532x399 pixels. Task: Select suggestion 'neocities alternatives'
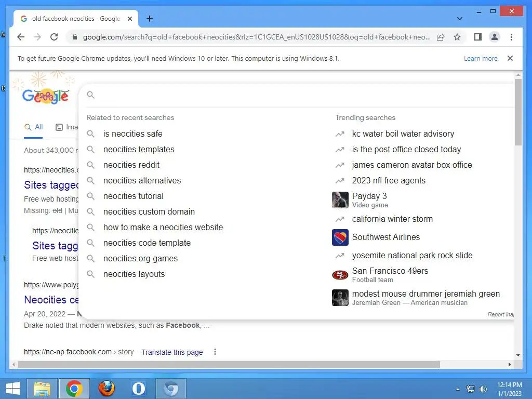pyautogui.click(x=142, y=180)
